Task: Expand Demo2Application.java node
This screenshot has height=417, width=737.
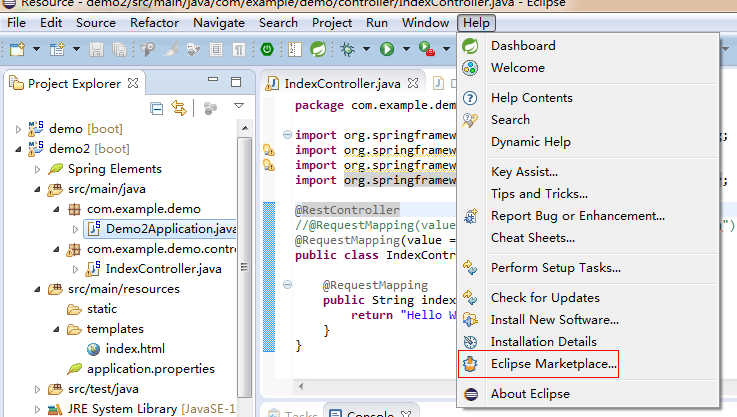Action: (x=75, y=229)
